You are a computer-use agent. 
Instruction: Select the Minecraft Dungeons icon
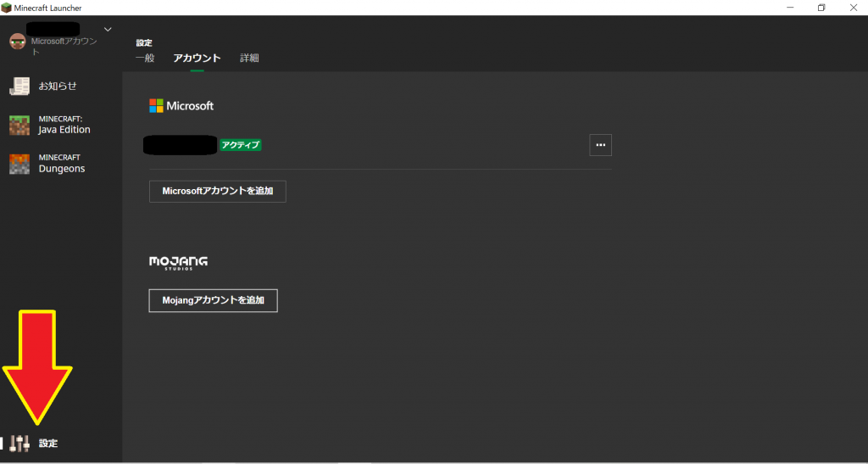point(19,164)
